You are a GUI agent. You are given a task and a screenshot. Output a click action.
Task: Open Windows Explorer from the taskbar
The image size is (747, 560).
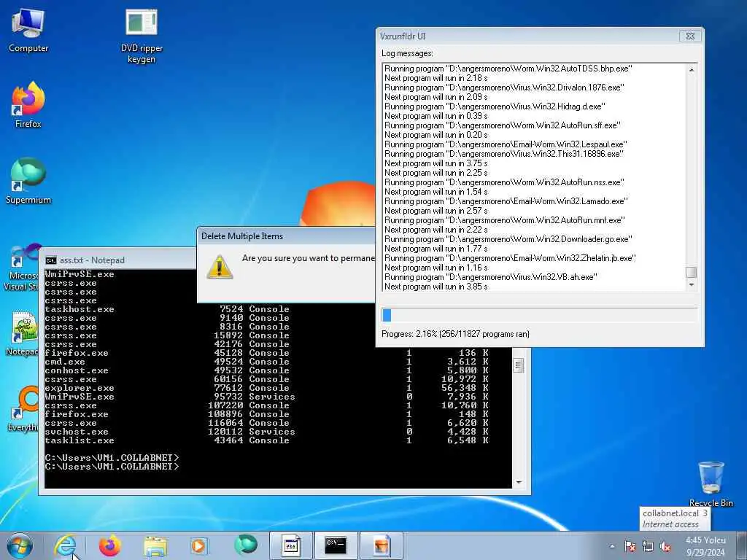click(x=155, y=545)
